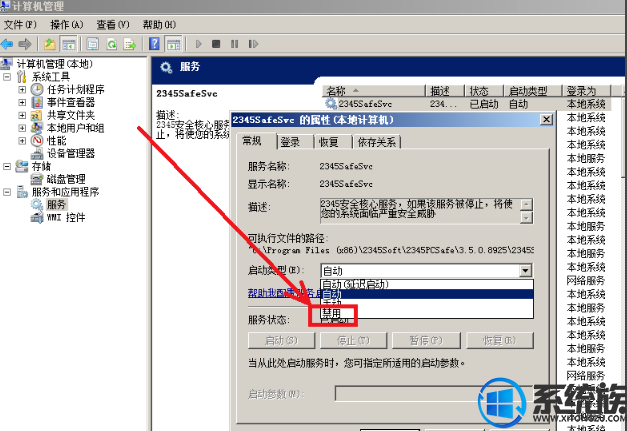
Task: Click the Refresh toolbar icon
Action: [112, 44]
